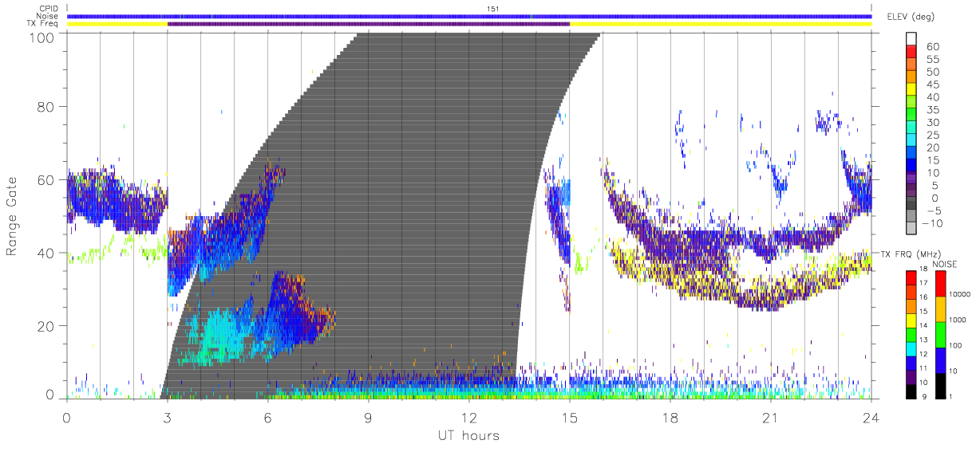Click tick 40 on Range Gate axis

click(x=46, y=253)
